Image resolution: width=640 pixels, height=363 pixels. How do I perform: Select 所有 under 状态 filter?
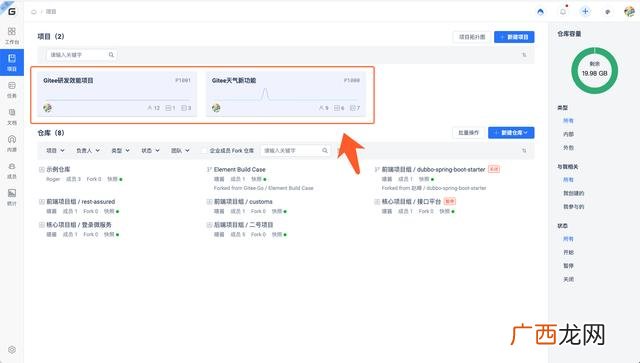[x=568, y=239]
